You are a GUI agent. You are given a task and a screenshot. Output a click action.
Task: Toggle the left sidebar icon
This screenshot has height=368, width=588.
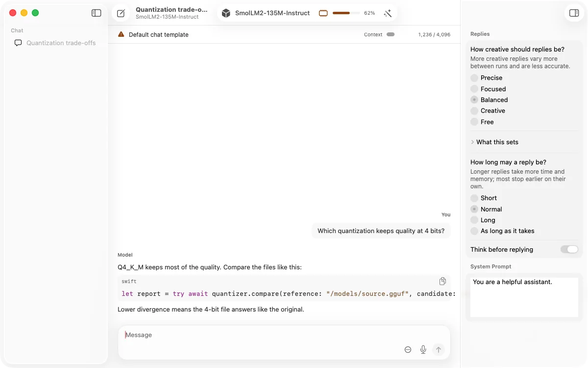(x=96, y=13)
